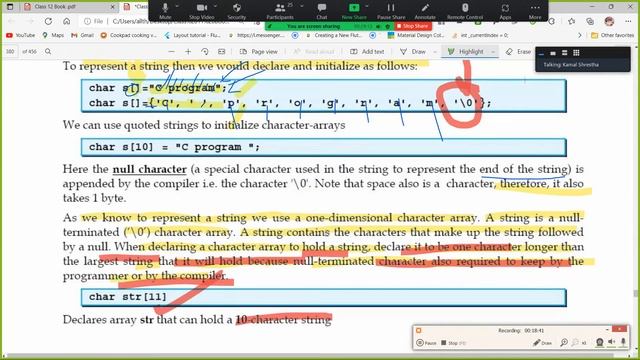Open the browser profile avatar
Screen dimensions: 640x360
point(609,21)
